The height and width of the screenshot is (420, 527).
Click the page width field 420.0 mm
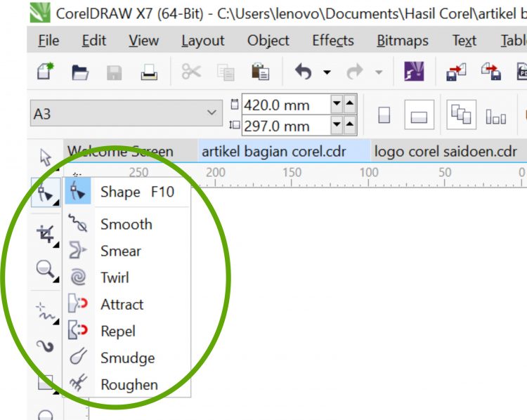coord(286,105)
